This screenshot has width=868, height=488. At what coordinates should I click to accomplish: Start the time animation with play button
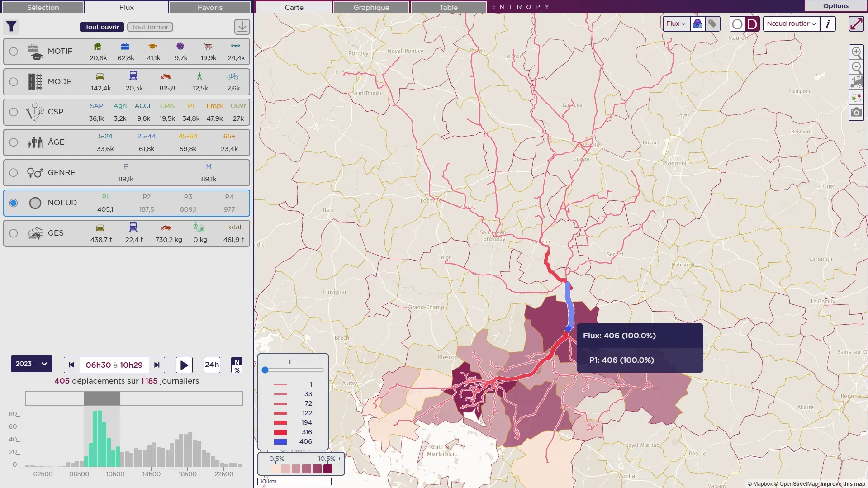point(184,365)
